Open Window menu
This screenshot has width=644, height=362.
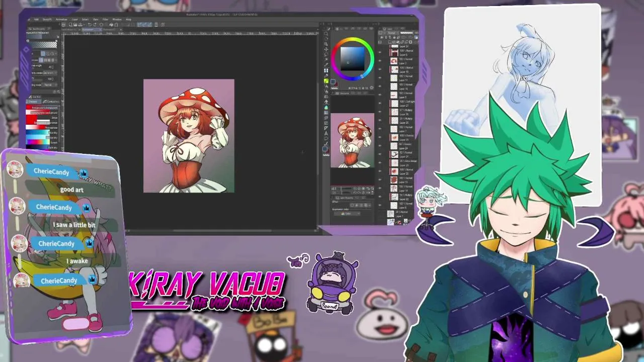[117, 20]
